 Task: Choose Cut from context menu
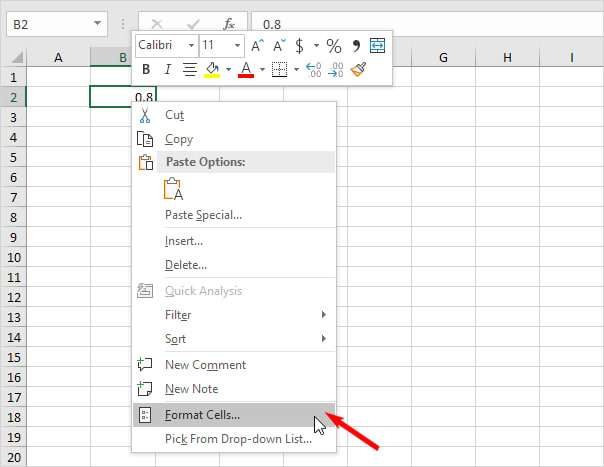click(234, 115)
